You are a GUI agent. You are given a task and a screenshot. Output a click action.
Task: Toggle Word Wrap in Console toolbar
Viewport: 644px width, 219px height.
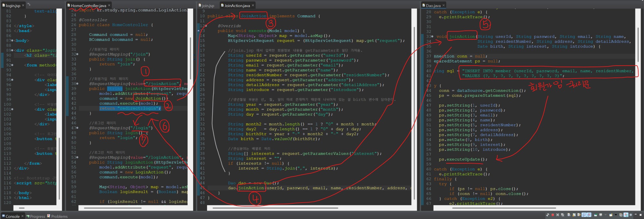(579, 215)
